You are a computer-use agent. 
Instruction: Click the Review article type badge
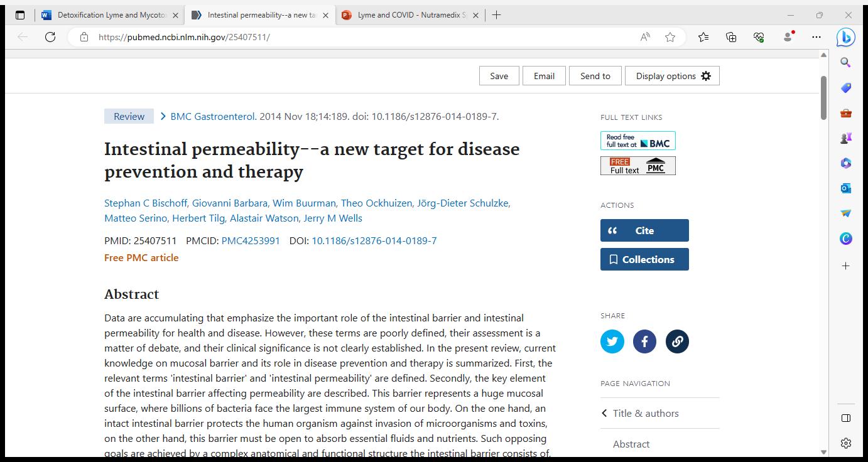[x=129, y=116]
